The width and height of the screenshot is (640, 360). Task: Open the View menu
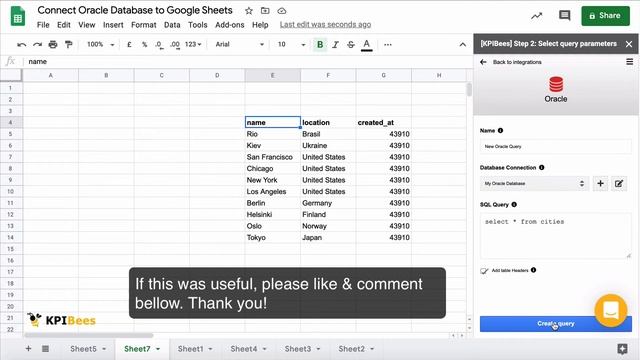point(87,25)
